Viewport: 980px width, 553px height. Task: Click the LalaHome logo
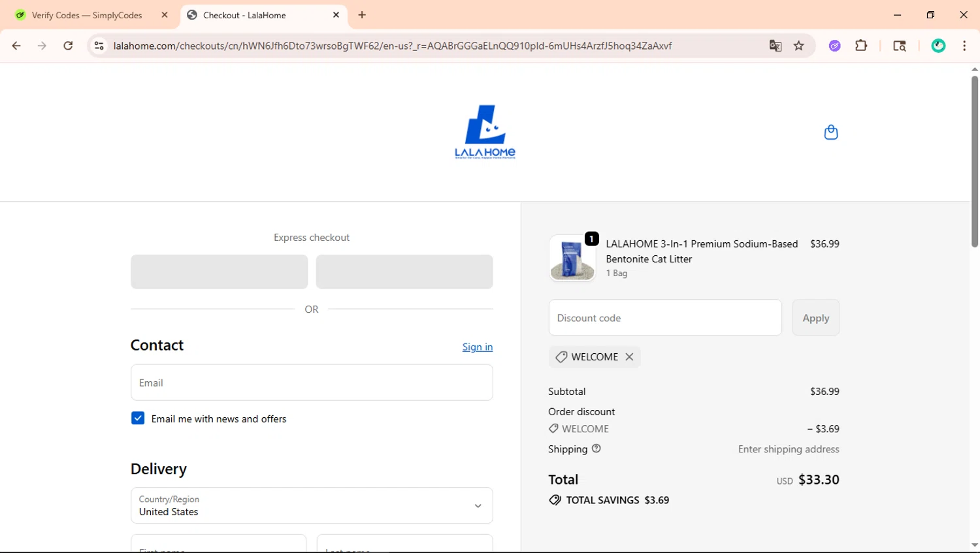pyautogui.click(x=485, y=132)
